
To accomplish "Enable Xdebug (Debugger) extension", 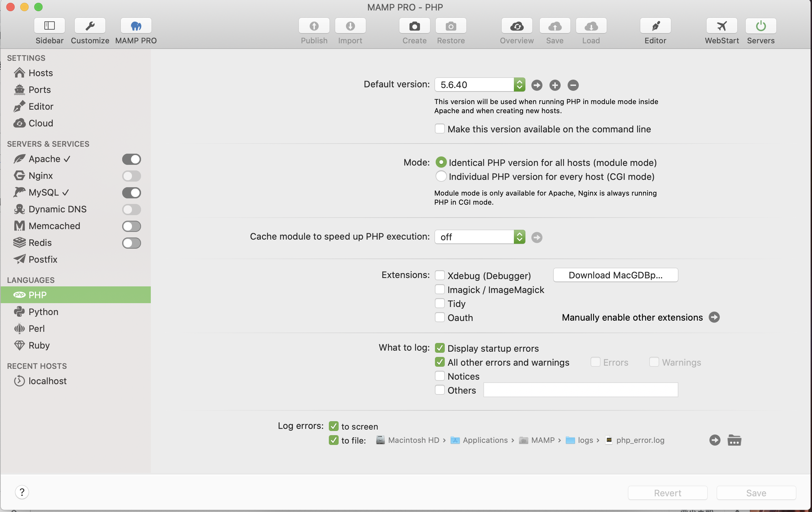I will (440, 276).
